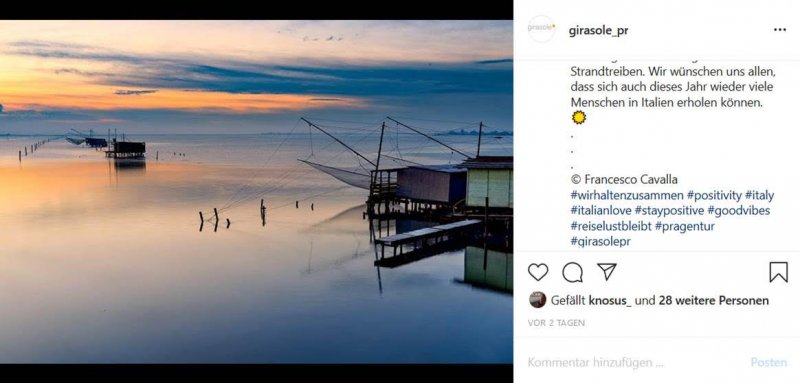Image resolution: width=800 pixels, height=383 pixels.
Task: Open the #italy hashtag
Action: tap(760, 195)
